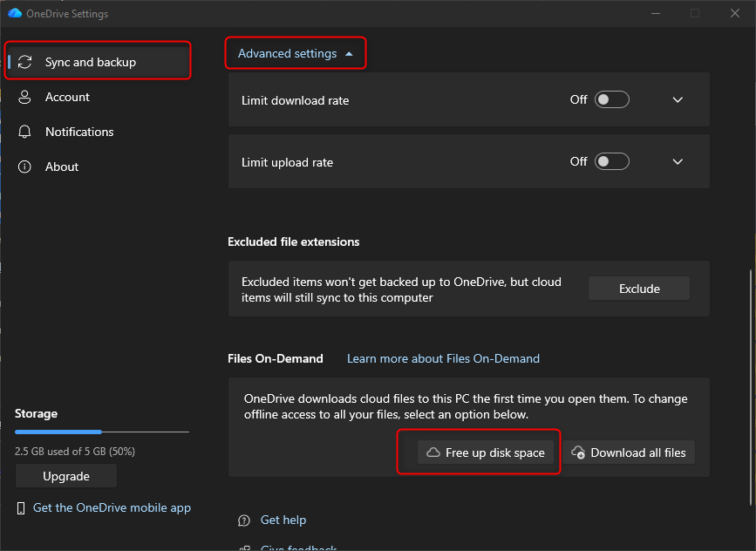Click the settings pane vertical scrollbar

(750, 388)
